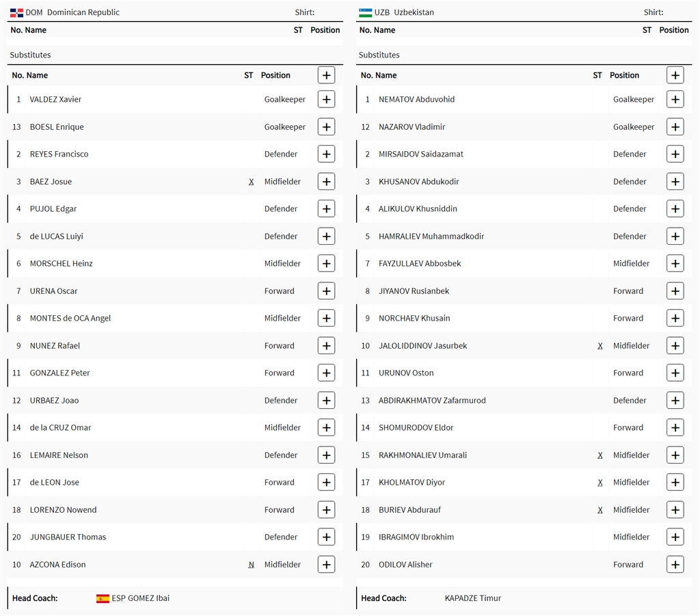
Task: Add BAEZ Josue using plus button
Action: click(x=326, y=181)
